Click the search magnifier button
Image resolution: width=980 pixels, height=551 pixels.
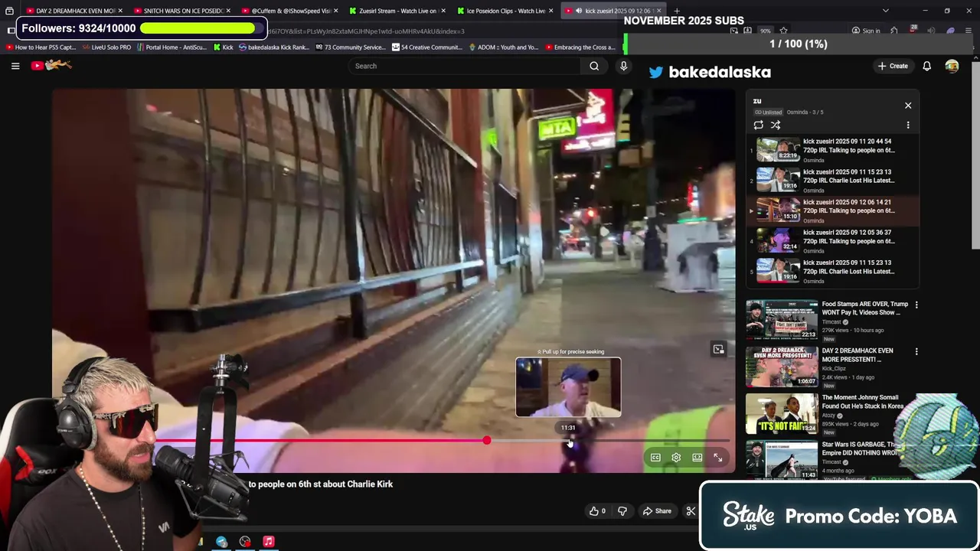594,66
